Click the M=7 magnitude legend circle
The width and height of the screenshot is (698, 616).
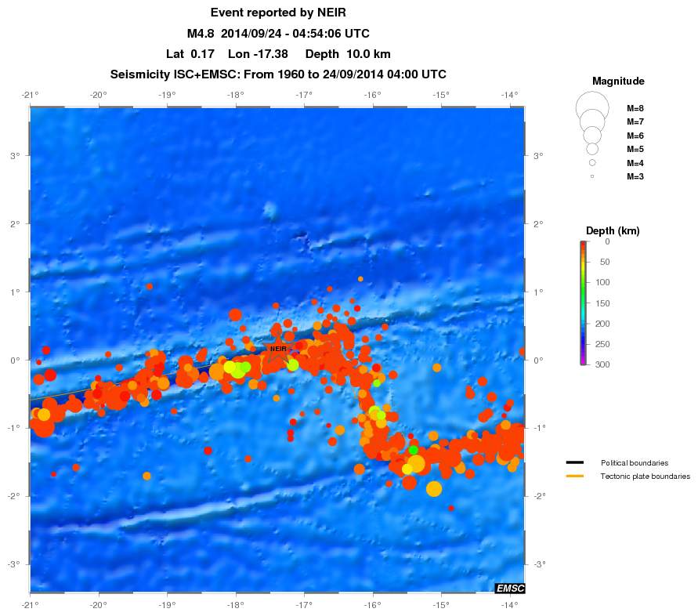point(592,120)
